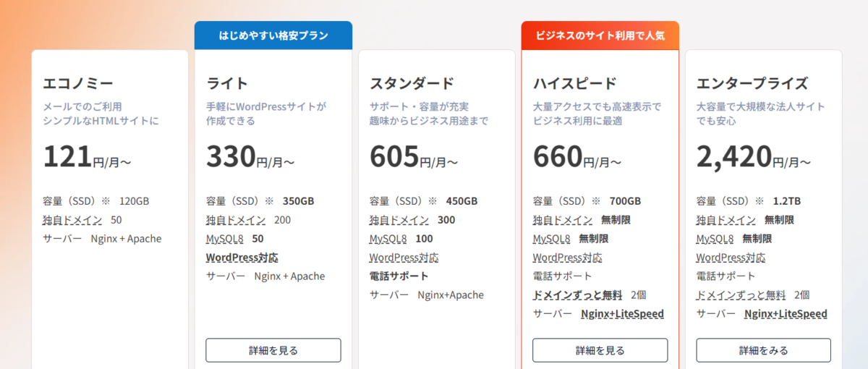Click 独自ドメイン link in ハイスピード plan
868x369 pixels.
[x=563, y=220]
